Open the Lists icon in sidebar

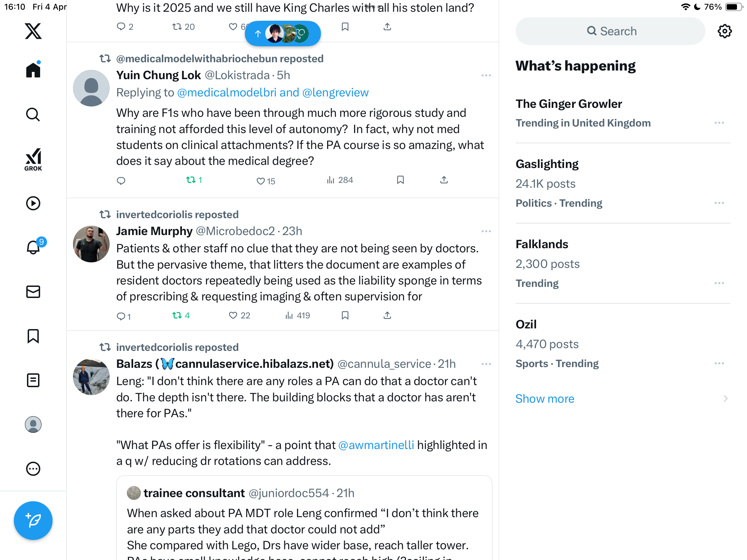tap(33, 380)
